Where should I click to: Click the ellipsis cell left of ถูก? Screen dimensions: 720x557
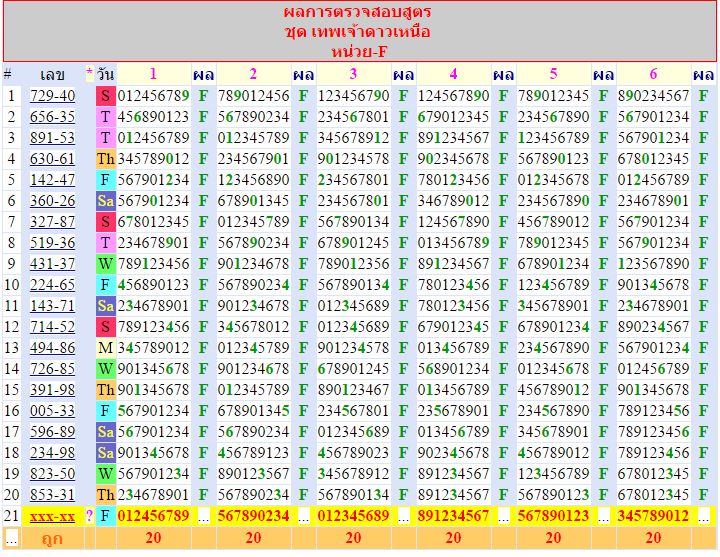tap(11, 538)
